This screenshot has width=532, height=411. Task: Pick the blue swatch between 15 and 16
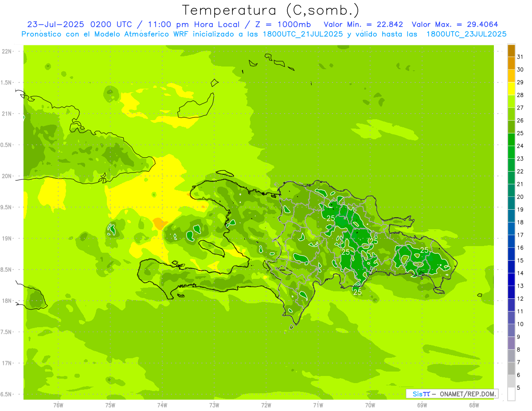click(511, 254)
